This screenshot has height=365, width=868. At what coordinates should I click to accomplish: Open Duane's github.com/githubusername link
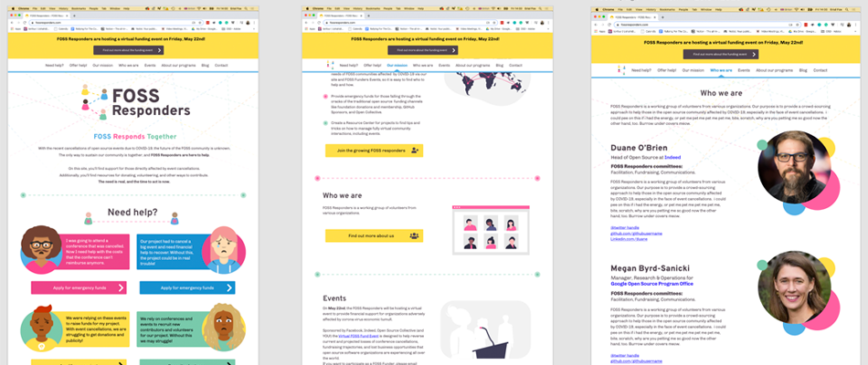pos(636,234)
